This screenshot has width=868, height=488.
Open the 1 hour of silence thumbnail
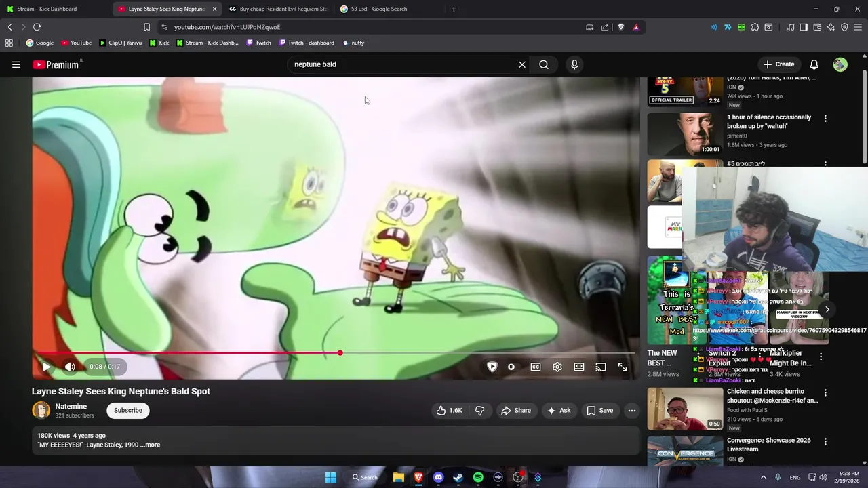(685, 134)
